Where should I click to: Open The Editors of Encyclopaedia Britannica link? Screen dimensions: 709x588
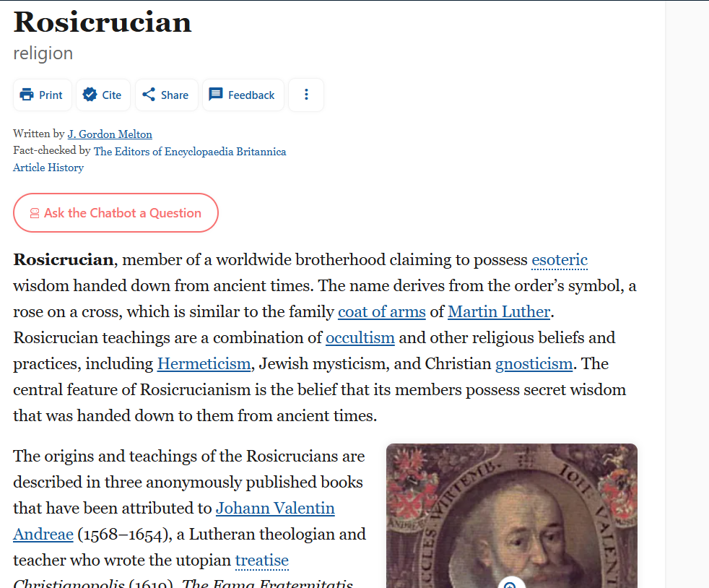pos(190,152)
